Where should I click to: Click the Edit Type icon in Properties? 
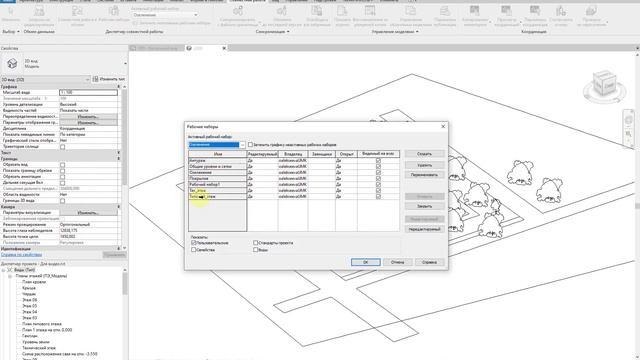coord(96,79)
